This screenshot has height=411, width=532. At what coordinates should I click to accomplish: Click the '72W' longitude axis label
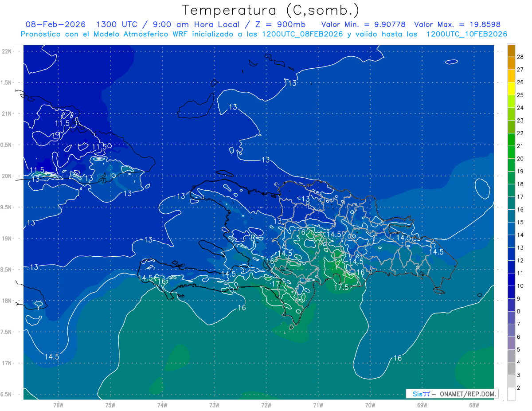point(266,405)
